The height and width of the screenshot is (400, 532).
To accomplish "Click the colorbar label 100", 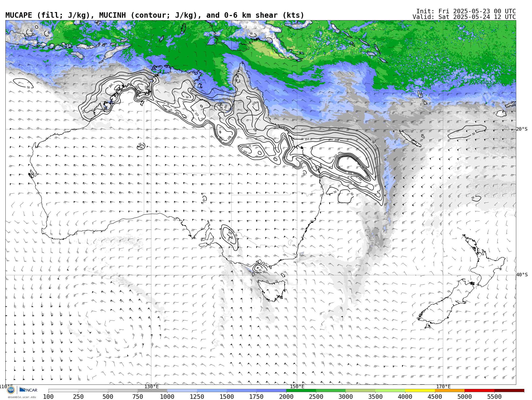I will (48, 397).
